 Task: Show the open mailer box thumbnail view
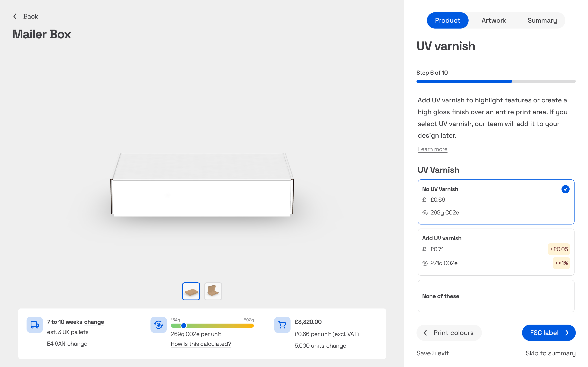coord(213,291)
